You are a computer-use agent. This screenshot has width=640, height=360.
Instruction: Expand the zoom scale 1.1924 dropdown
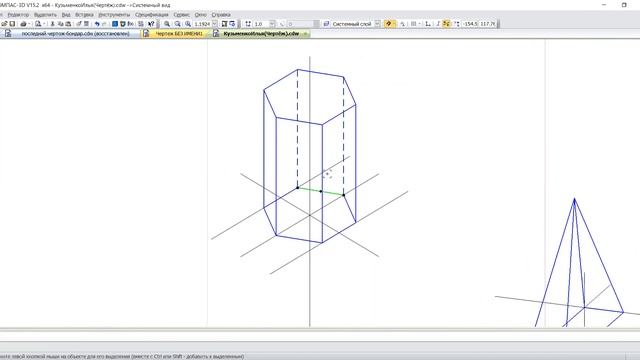tap(215, 24)
